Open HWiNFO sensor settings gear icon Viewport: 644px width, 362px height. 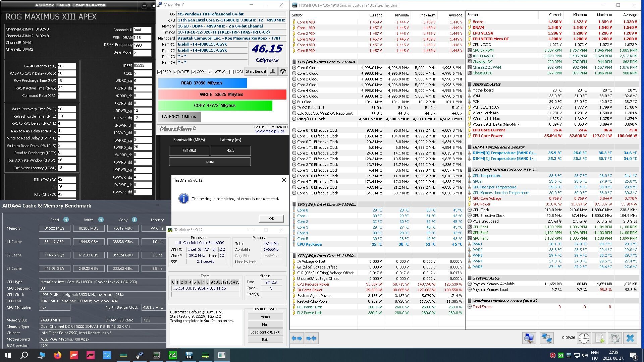(614, 338)
